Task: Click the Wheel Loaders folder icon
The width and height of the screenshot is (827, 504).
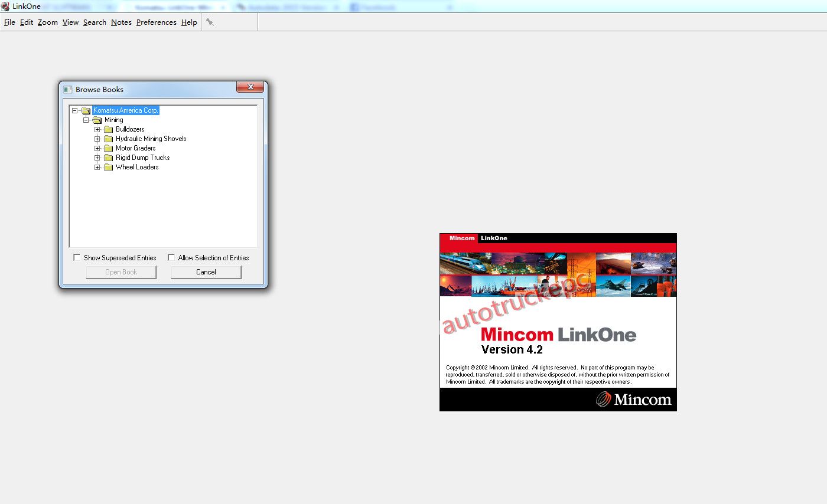Action: pyautogui.click(x=108, y=167)
